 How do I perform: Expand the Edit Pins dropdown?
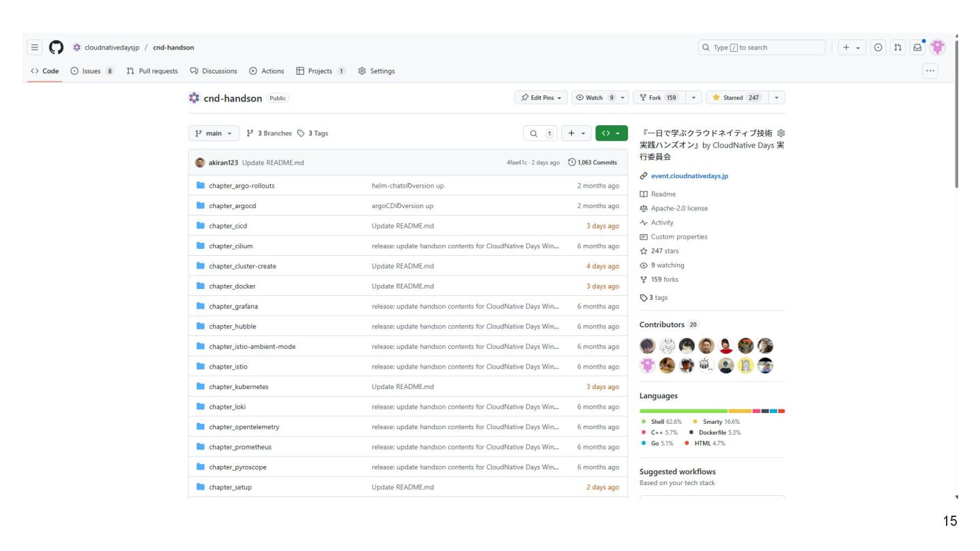(x=540, y=98)
